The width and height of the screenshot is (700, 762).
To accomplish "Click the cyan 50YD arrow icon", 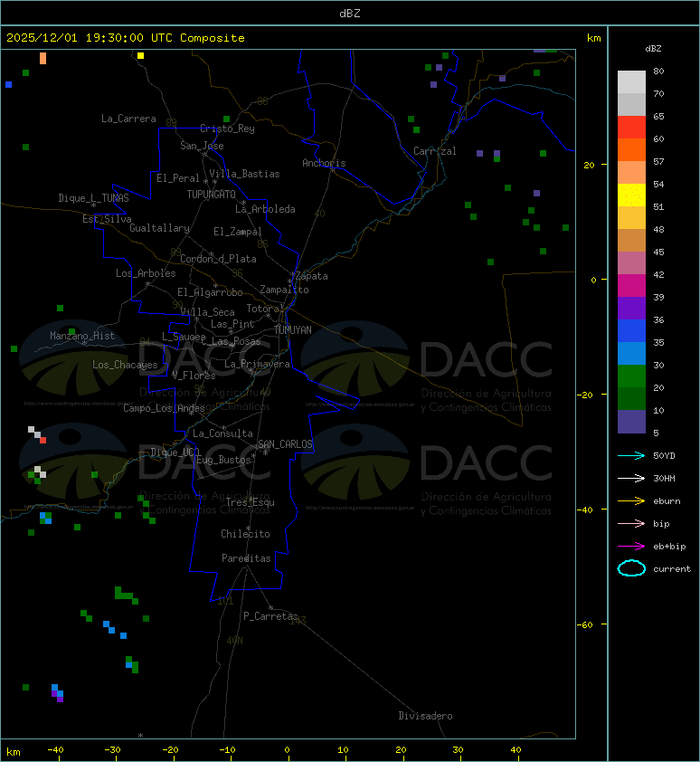I will [x=631, y=456].
